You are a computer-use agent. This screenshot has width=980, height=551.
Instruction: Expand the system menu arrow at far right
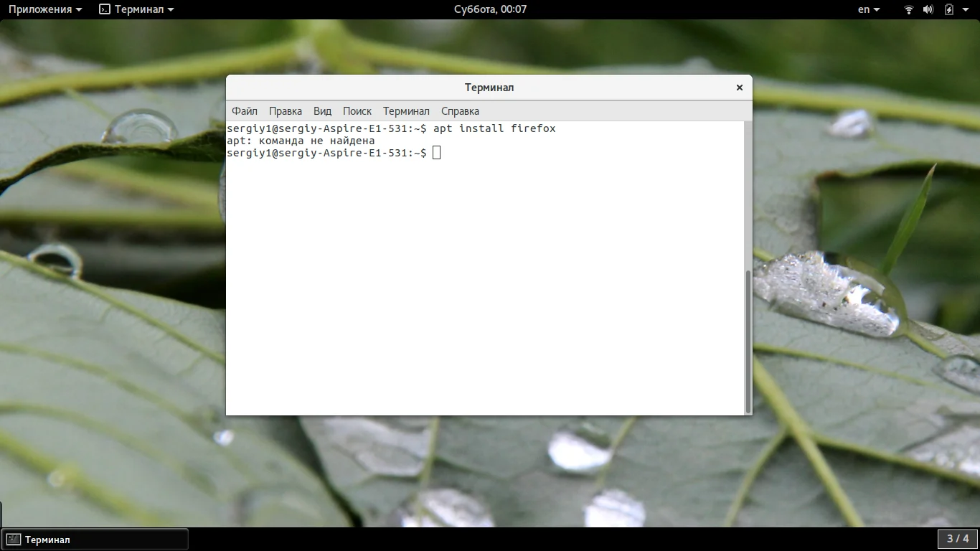[966, 9]
